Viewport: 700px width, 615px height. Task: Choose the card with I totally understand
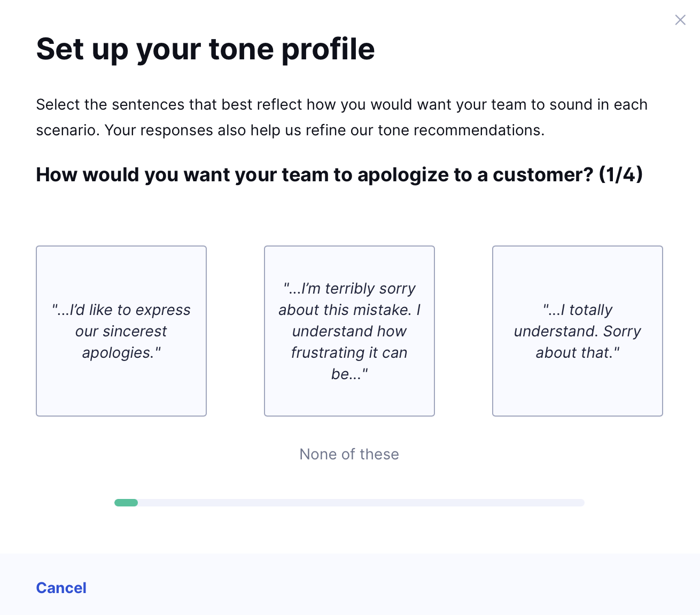[577, 330]
